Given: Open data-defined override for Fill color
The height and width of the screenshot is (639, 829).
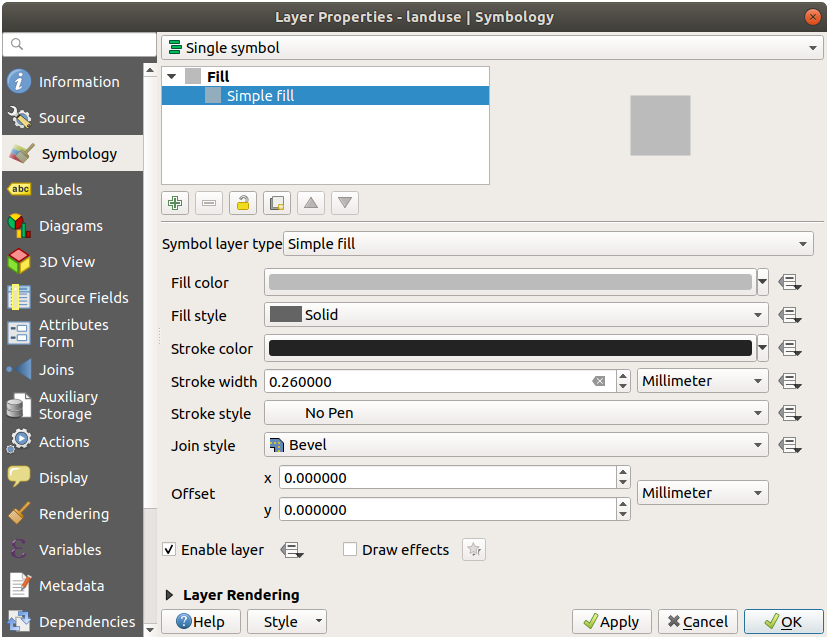Looking at the screenshot, I should coord(791,283).
